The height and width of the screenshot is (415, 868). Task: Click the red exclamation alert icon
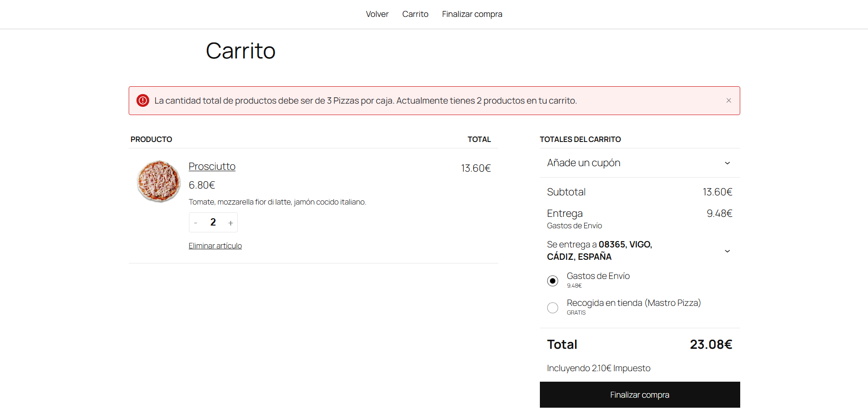[x=143, y=100]
